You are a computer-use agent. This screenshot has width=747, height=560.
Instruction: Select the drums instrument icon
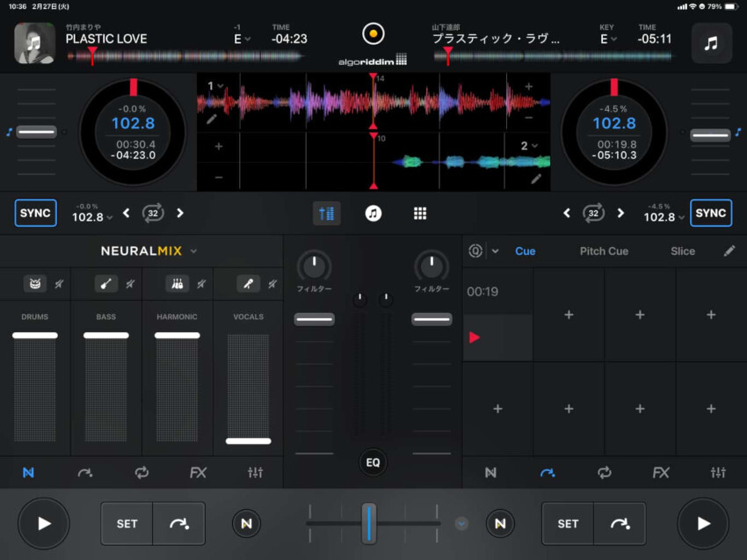pos(35,284)
